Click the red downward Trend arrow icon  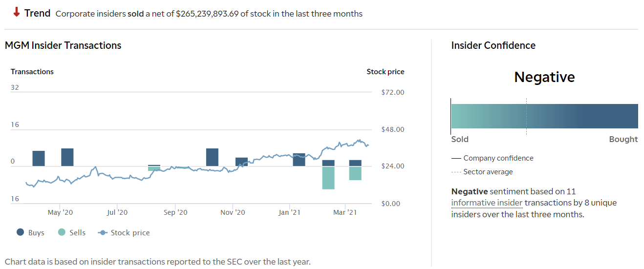(17, 13)
